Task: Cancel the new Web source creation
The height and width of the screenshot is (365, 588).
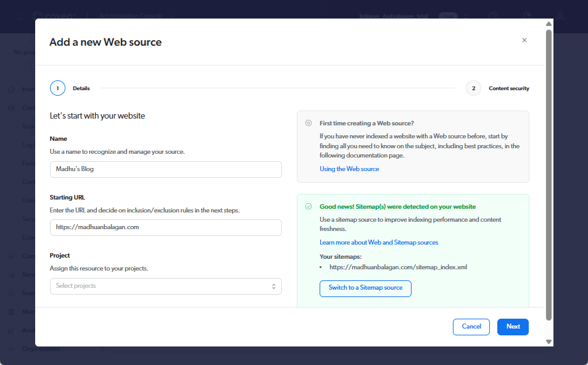Action: 471,327
